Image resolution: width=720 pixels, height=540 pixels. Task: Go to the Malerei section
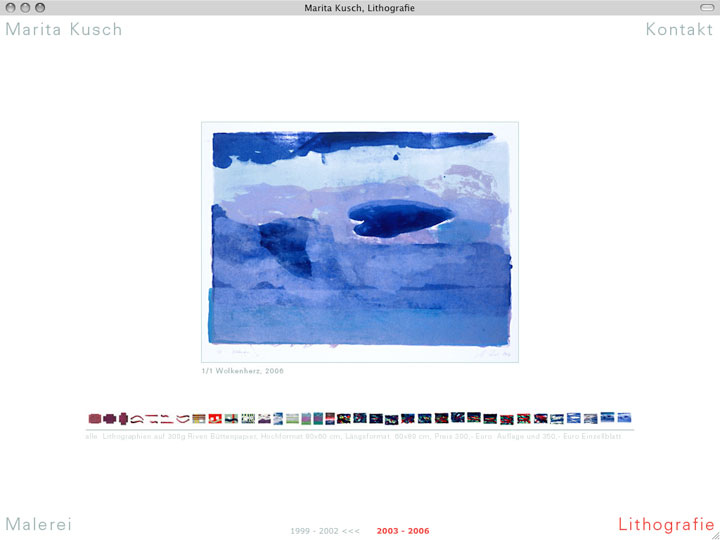click(x=38, y=524)
